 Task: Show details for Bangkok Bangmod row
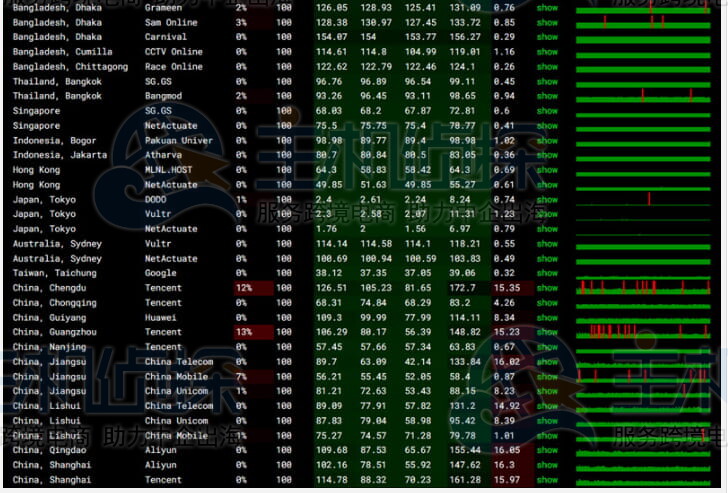click(547, 96)
